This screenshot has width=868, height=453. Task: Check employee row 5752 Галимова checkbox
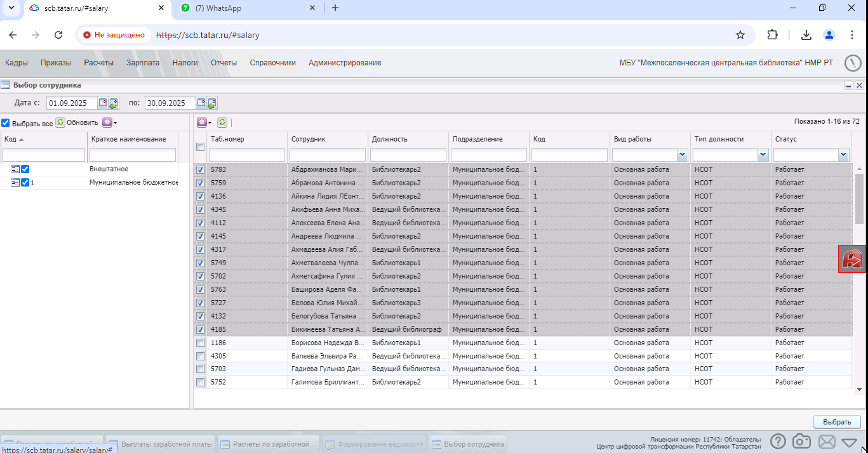(x=201, y=383)
